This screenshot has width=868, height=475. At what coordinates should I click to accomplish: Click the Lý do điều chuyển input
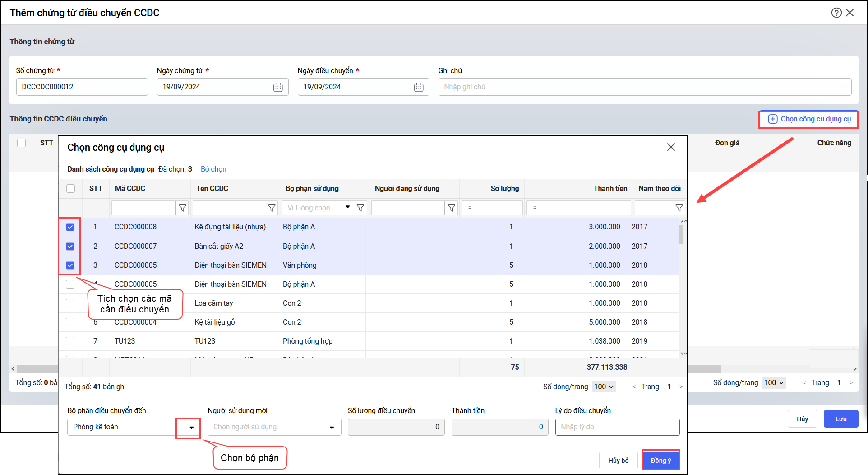tap(617, 427)
